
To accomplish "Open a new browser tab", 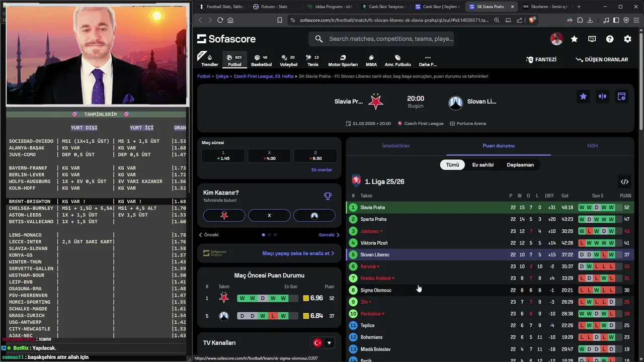I will (x=579, y=7).
